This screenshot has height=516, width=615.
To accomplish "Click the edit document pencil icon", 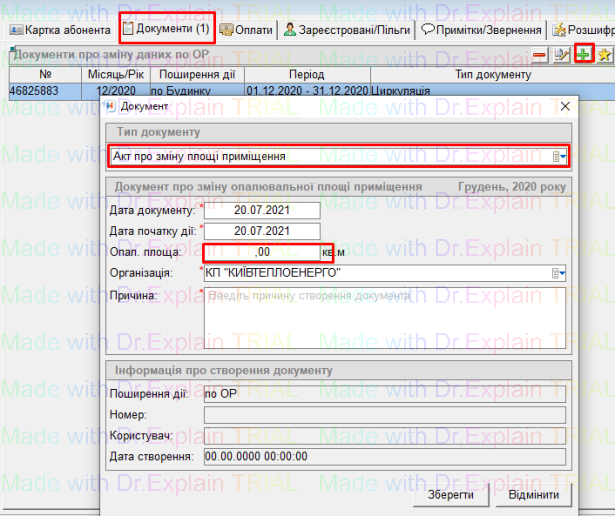I will coord(561,53).
